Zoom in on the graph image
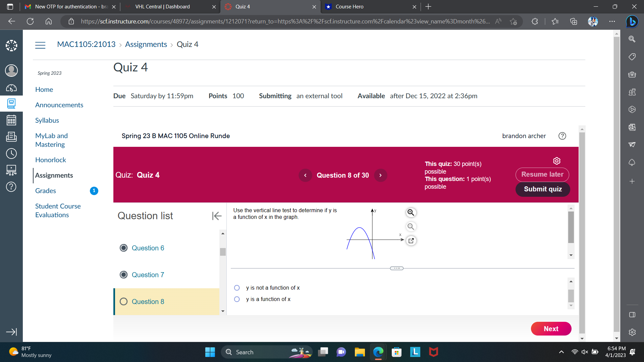 tap(411, 213)
